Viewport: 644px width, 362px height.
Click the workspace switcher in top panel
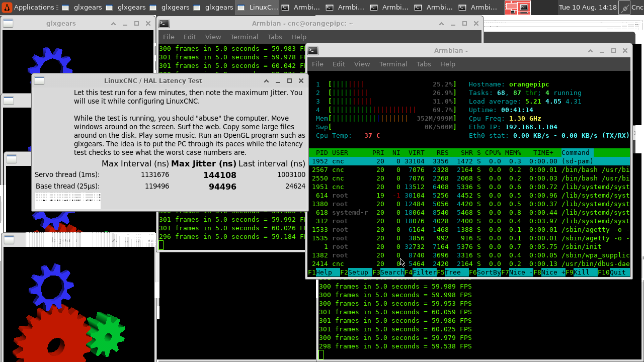click(x=518, y=8)
